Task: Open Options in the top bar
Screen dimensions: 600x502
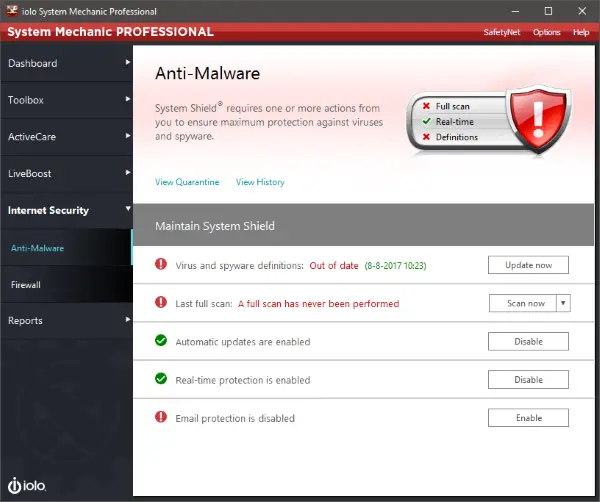Action: [546, 32]
